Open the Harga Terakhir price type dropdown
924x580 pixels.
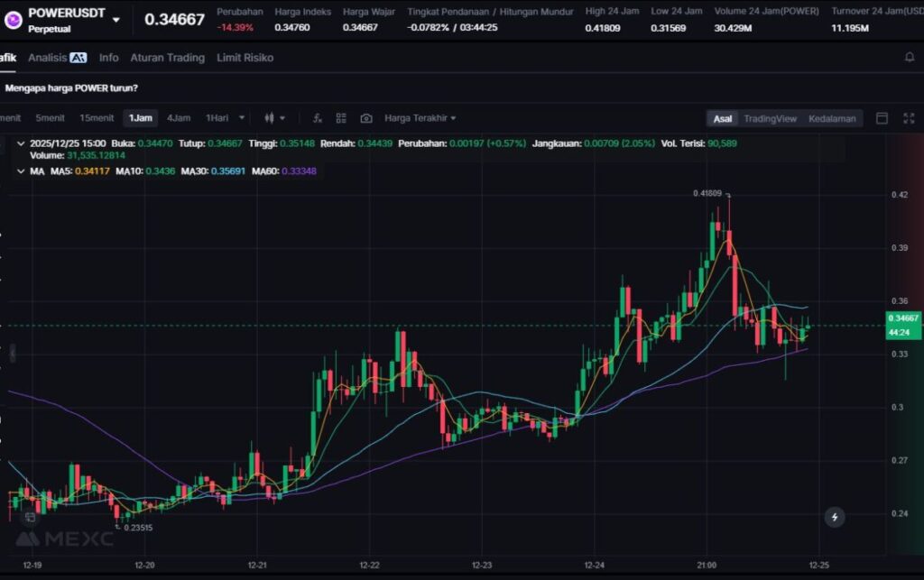(420, 118)
